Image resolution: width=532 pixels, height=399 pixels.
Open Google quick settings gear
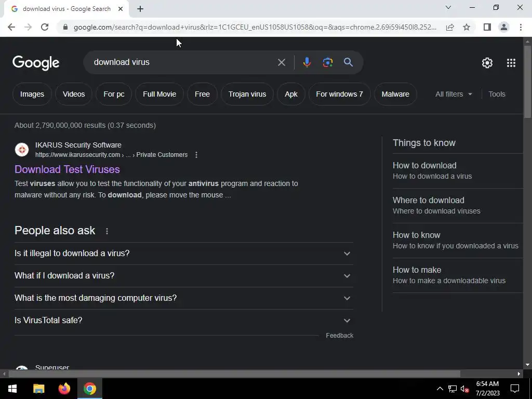[x=487, y=63]
